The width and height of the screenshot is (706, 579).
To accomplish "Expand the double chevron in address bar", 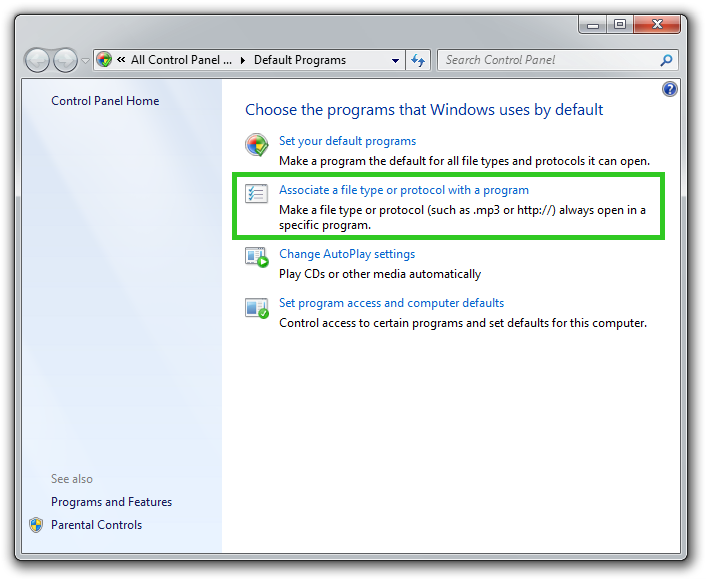I will (x=121, y=59).
